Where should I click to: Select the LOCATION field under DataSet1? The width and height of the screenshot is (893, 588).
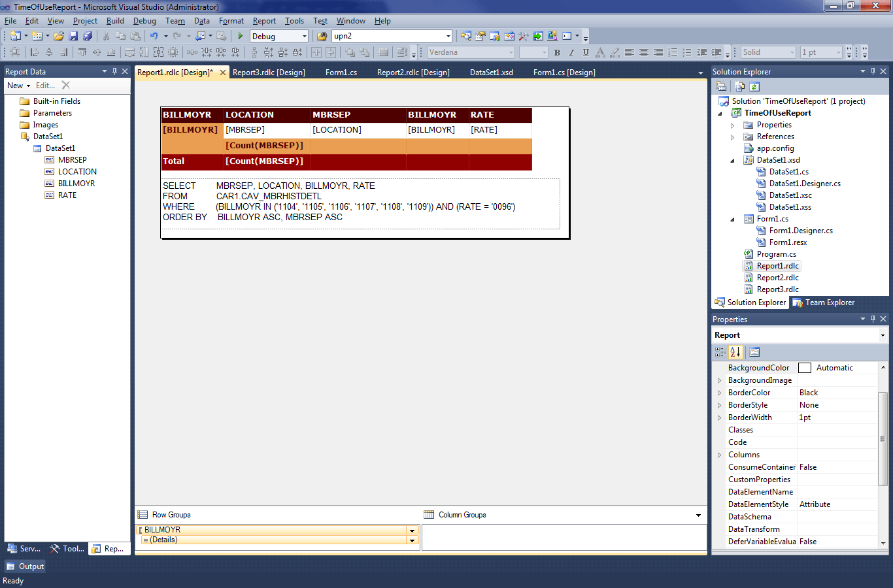[77, 172]
